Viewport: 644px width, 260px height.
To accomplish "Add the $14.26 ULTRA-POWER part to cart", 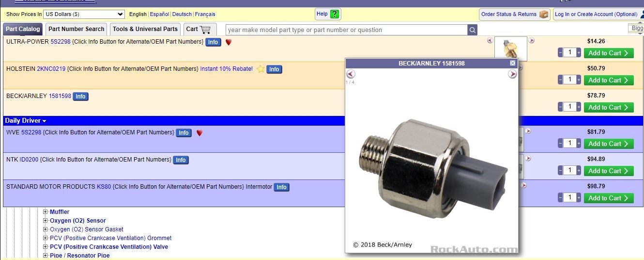I will 609,53.
